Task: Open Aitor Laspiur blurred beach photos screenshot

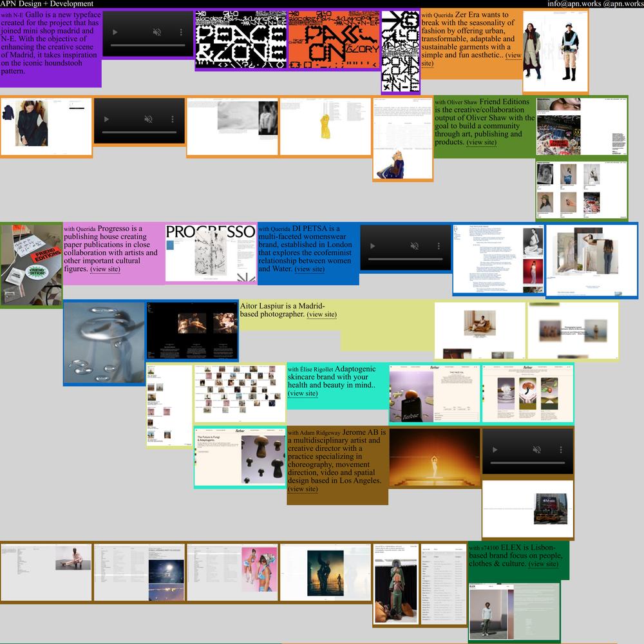Action: click(x=573, y=330)
